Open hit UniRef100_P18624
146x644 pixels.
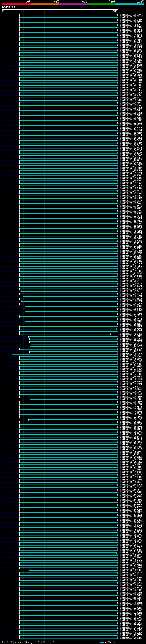tap(131, 384)
